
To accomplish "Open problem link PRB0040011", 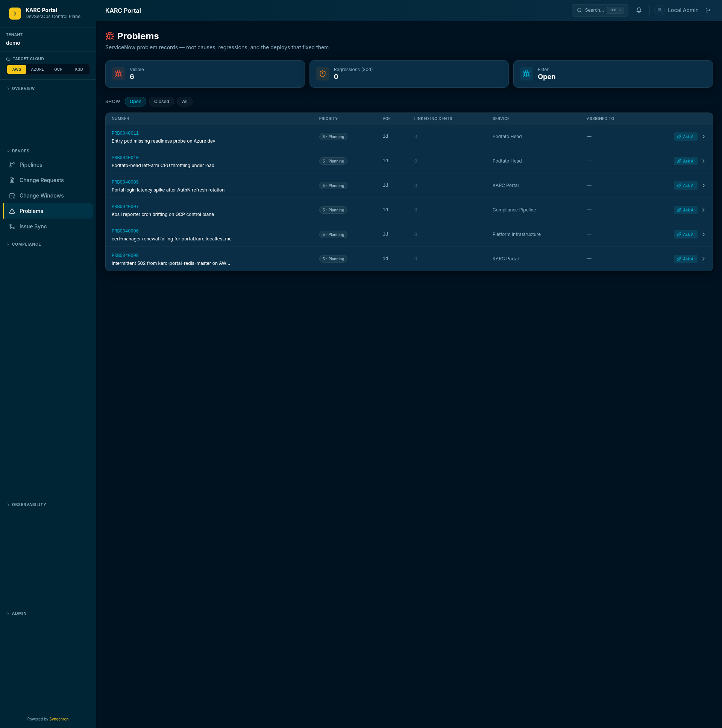I will pos(125,134).
